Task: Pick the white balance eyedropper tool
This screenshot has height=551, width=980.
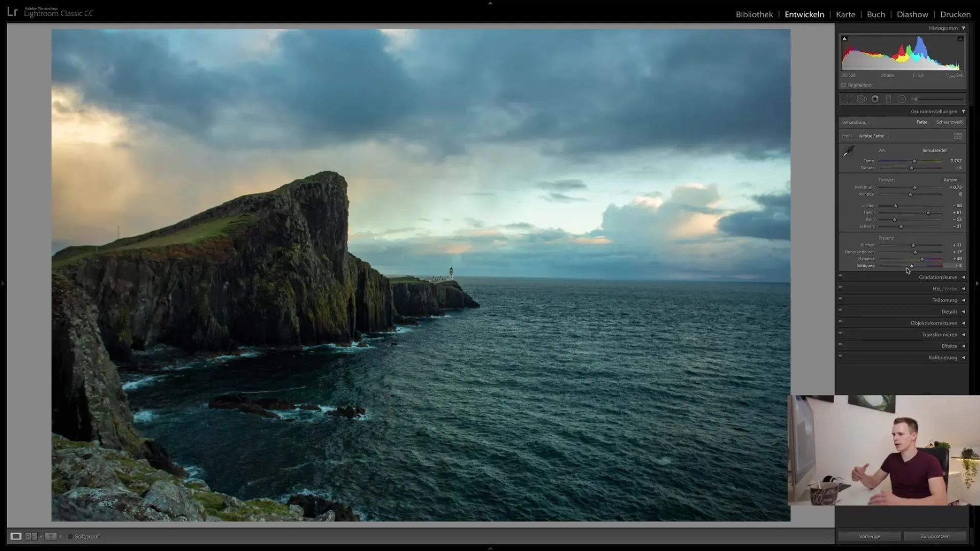Action: pyautogui.click(x=848, y=152)
